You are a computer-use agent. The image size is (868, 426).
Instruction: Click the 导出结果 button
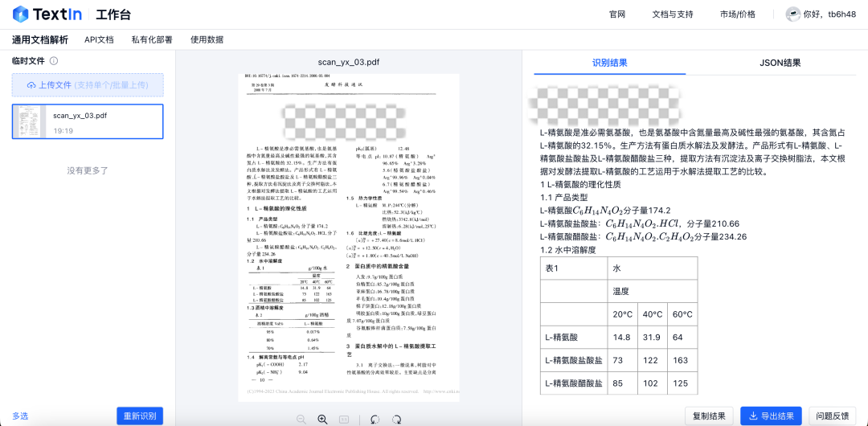point(771,416)
